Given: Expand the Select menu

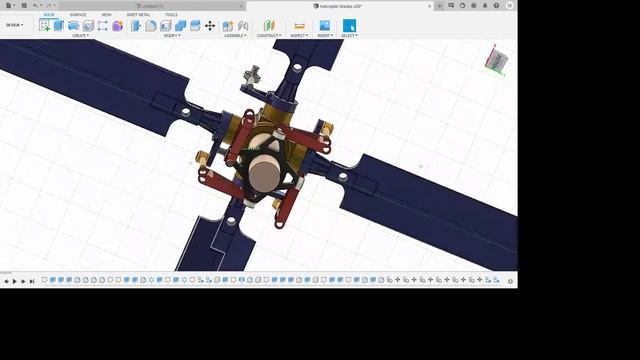Looking at the screenshot, I should 349,36.
